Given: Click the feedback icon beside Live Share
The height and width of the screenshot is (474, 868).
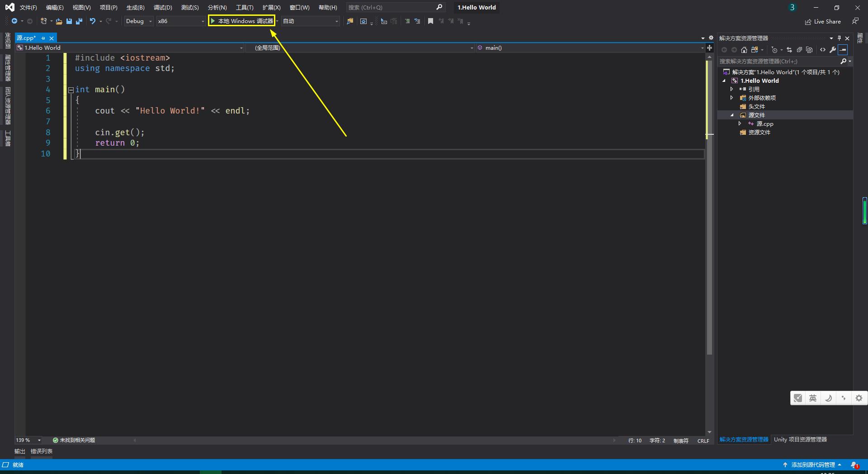Looking at the screenshot, I should 855,21.
